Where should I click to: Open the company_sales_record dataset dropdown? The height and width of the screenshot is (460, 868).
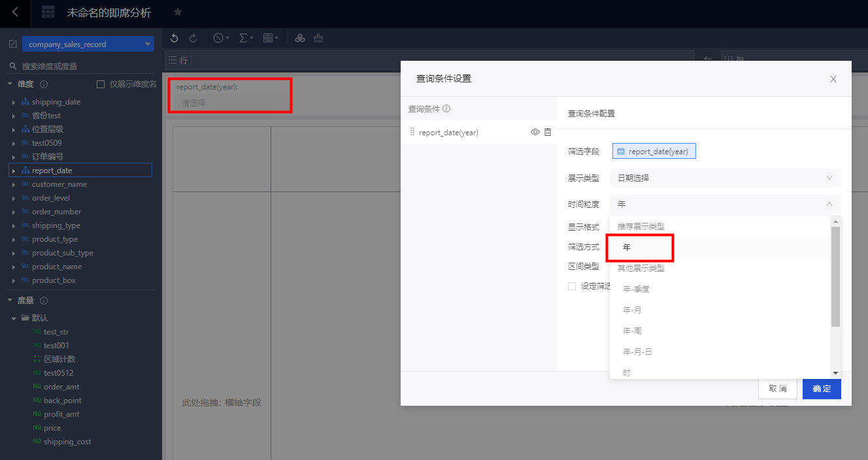coord(88,44)
